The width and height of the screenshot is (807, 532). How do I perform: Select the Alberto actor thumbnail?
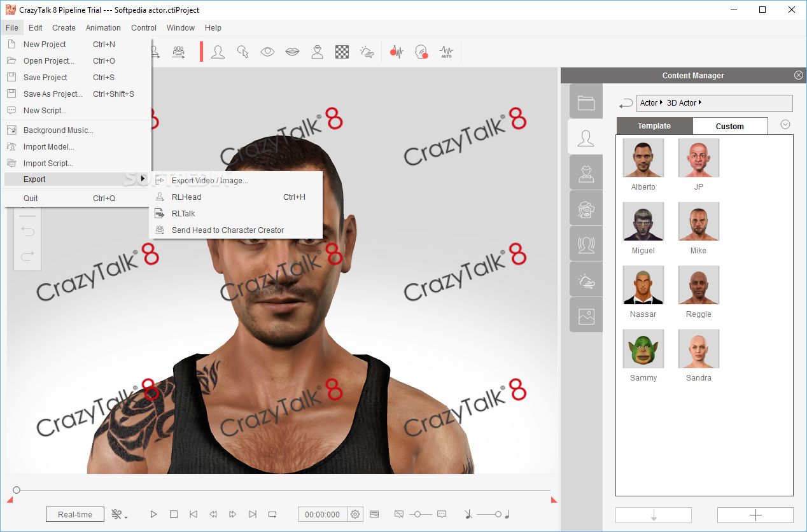coord(643,158)
